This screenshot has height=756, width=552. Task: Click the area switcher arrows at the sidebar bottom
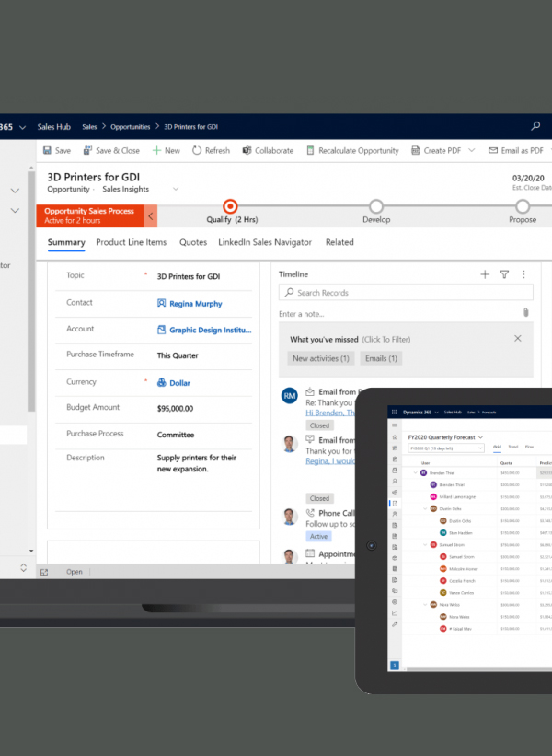tap(24, 567)
